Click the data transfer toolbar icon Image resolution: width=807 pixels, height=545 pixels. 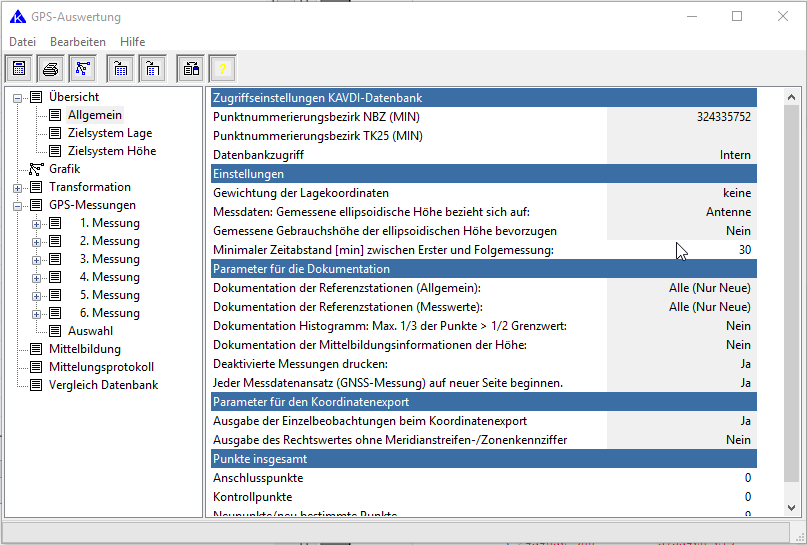pyautogui.click(x=190, y=69)
